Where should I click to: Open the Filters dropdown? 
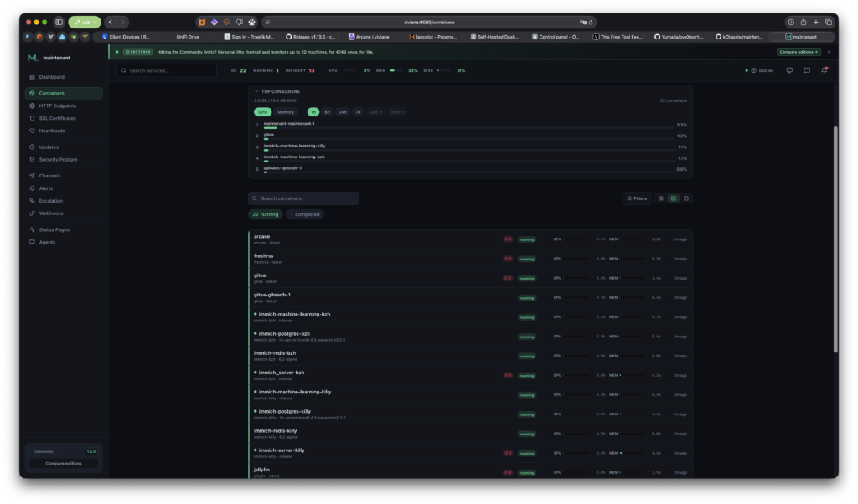tap(637, 198)
